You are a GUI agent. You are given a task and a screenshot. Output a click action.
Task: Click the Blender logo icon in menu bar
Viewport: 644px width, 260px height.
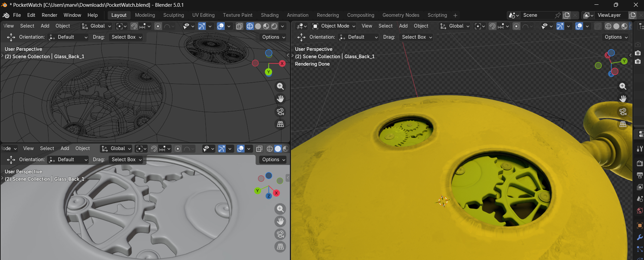click(x=6, y=15)
